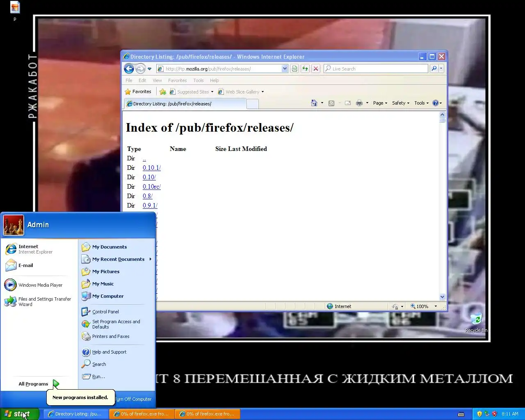Open the Page command bar menu
Viewport: 525px width, 420px height.
380,103
